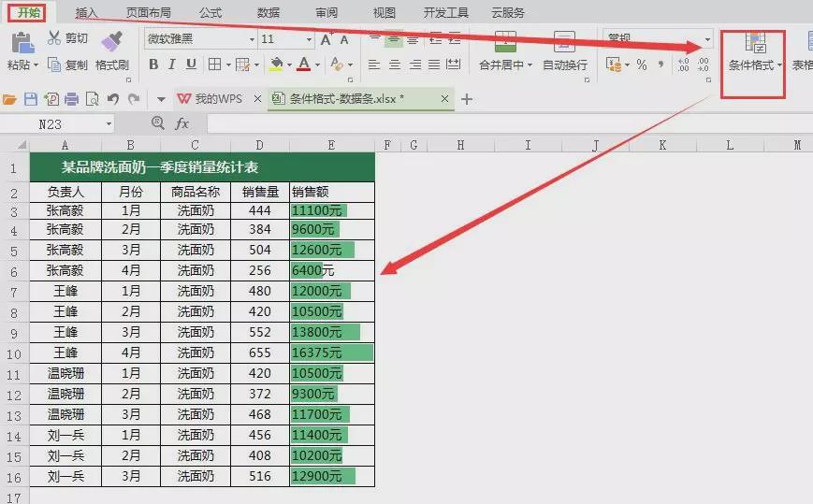Open the 微软雅黑 font name dropdown
Viewport: 813px width, 504px height.
252,39
